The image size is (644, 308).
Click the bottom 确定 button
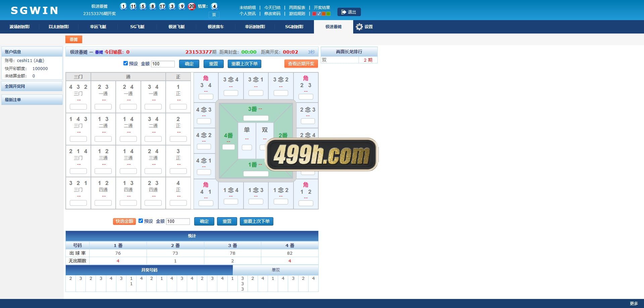tap(204, 221)
